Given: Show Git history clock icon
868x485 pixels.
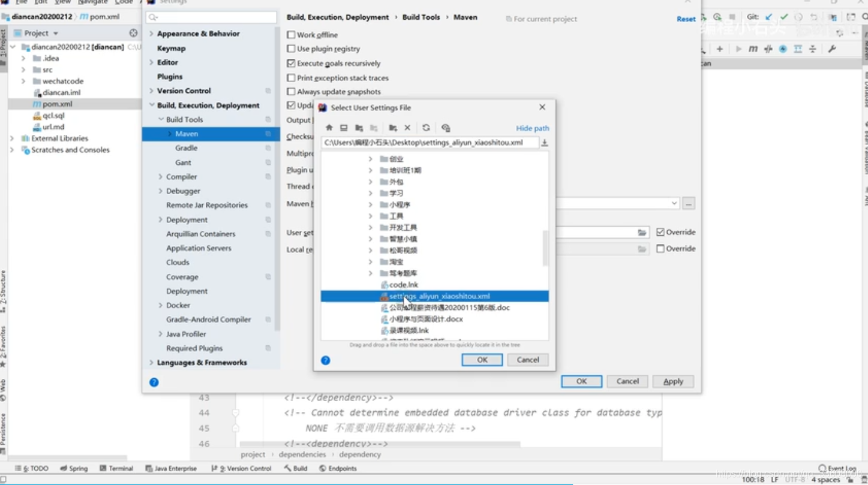Looking at the screenshot, I should (x=798, y=17).
